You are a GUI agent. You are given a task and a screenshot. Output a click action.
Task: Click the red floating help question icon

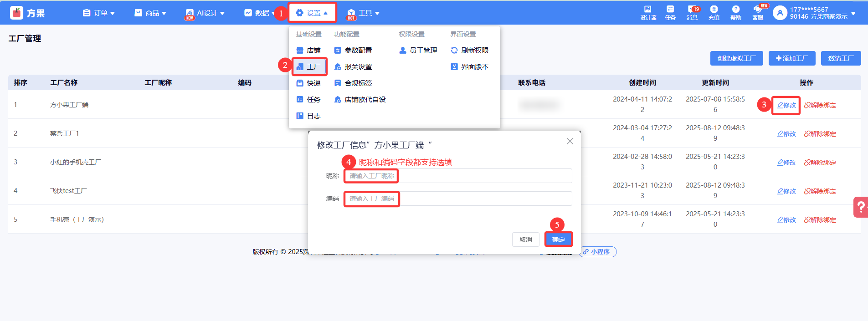pyautogui.click(x=861, y=207)
